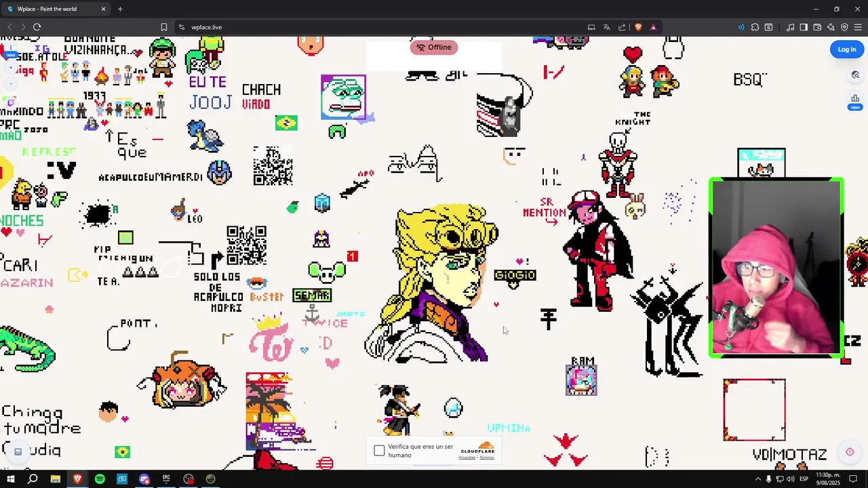Check the Cloudflare human verification checkbox

click(379, 451)
